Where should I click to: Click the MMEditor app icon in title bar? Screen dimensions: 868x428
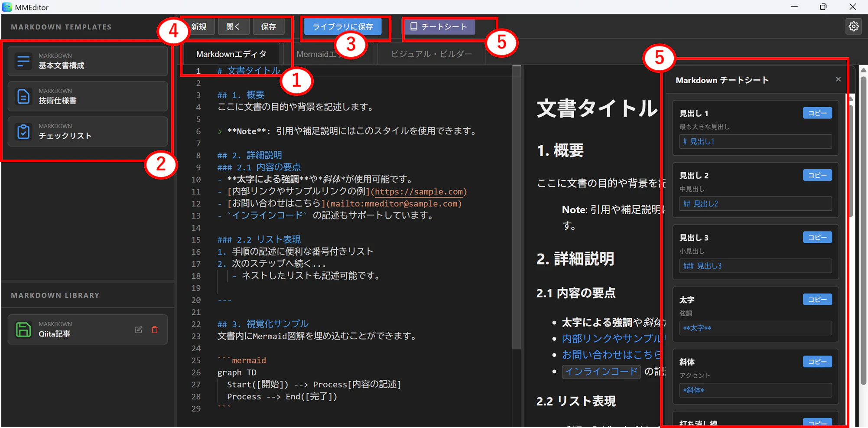click(7, 7)
